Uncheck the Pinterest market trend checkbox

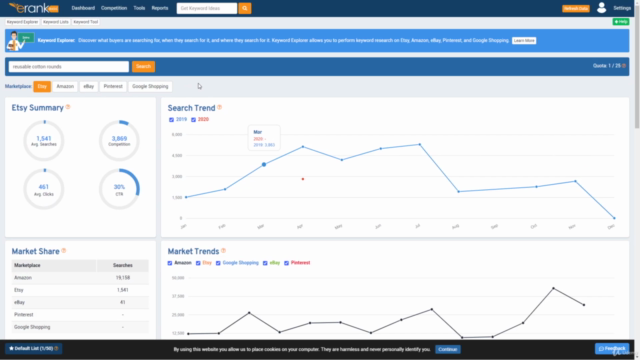(287, 263)
